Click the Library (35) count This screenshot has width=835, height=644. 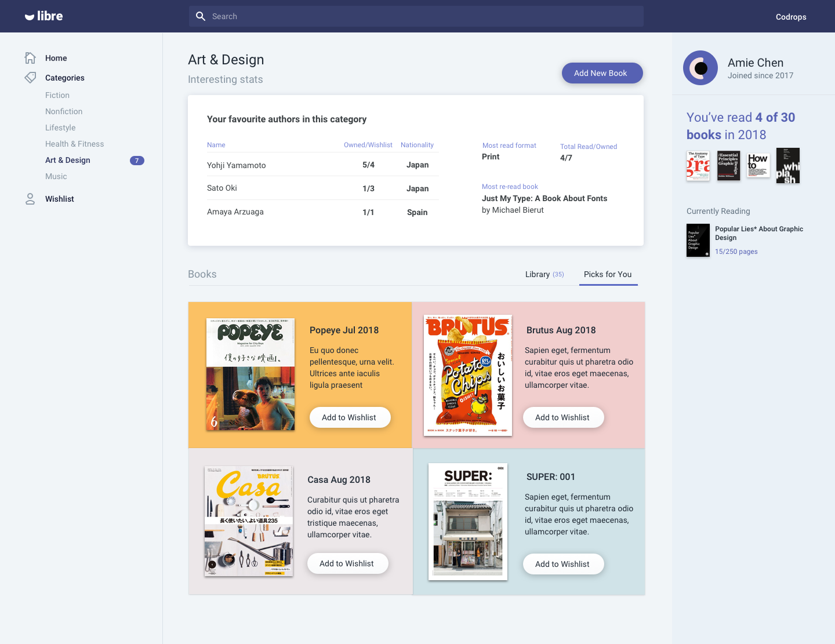tap(558, 275)
